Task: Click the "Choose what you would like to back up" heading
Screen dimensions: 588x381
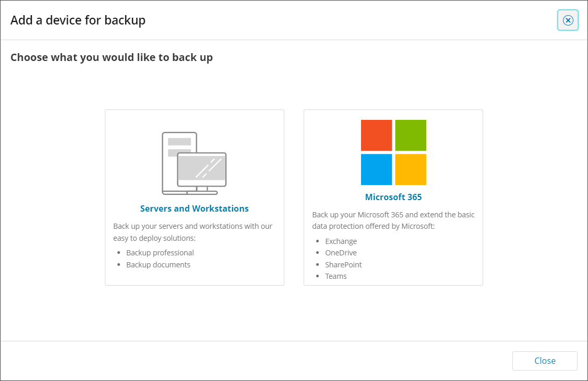Action: click(112, 57)
